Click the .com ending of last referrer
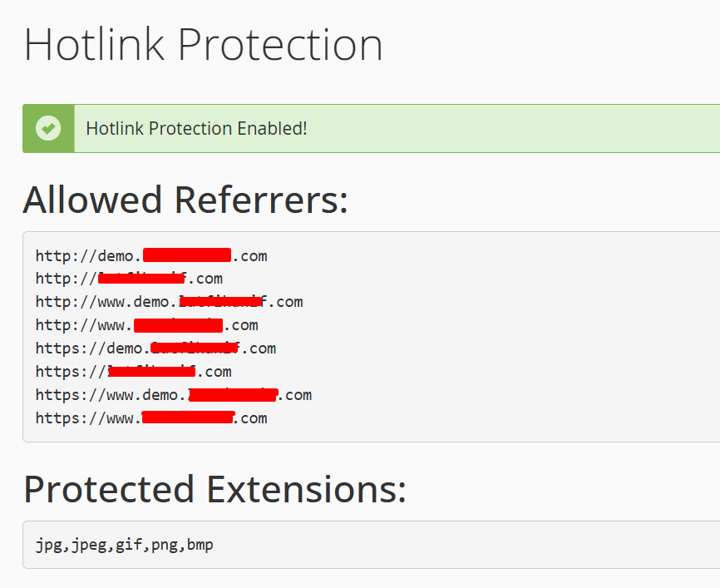Viewport: 720px width, 588px height. pos(249,418)
